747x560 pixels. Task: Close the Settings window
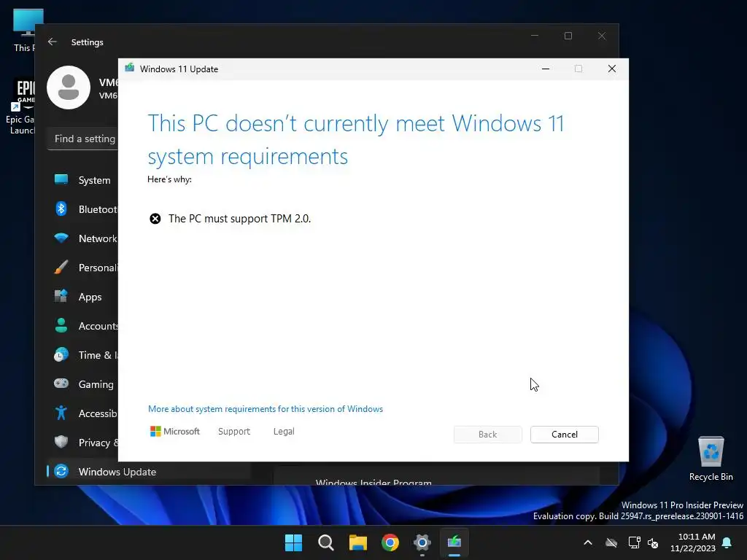602,36
